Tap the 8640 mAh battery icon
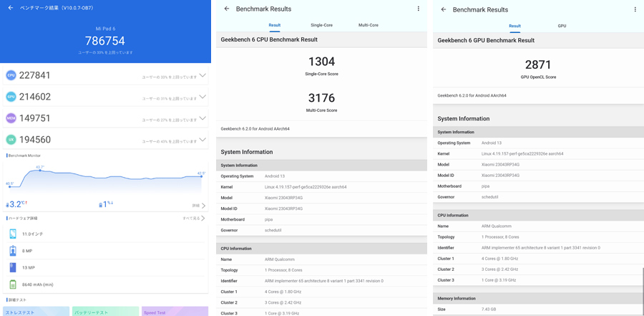The height and width of the screenshot is (316, 644). [x=13, y=284]
